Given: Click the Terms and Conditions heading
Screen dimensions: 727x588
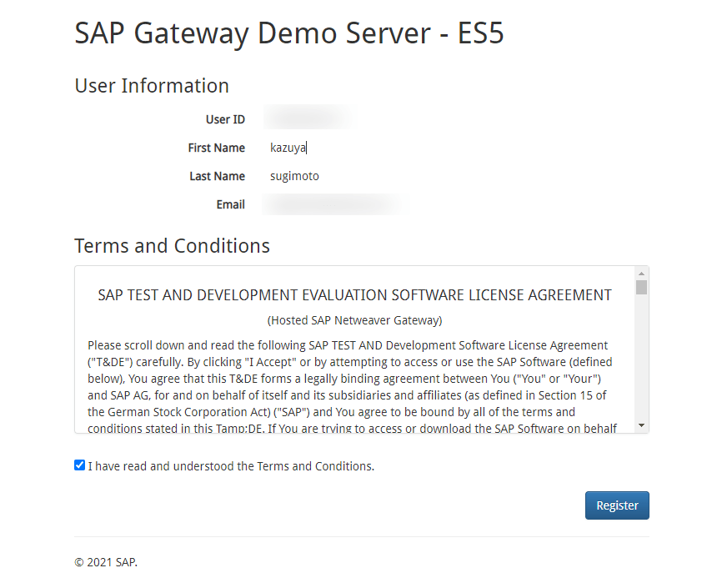Looking at the screenshot, I should [172, 246].
